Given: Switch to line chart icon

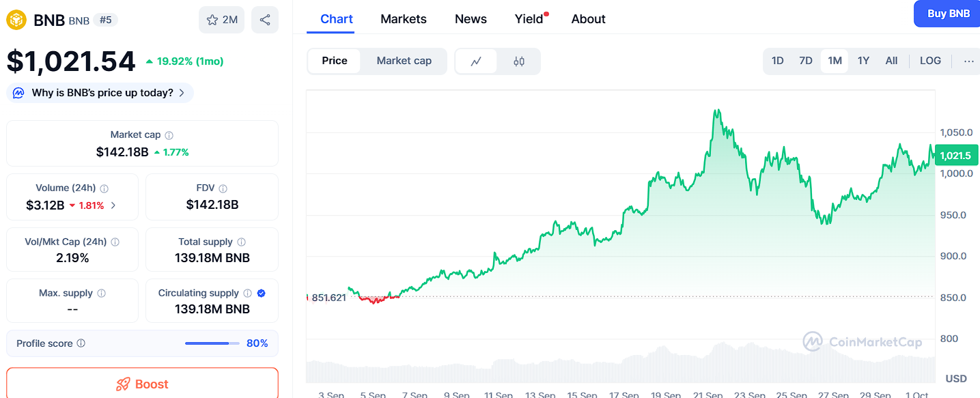Looking at the screenshot, I should pos(477,61).
